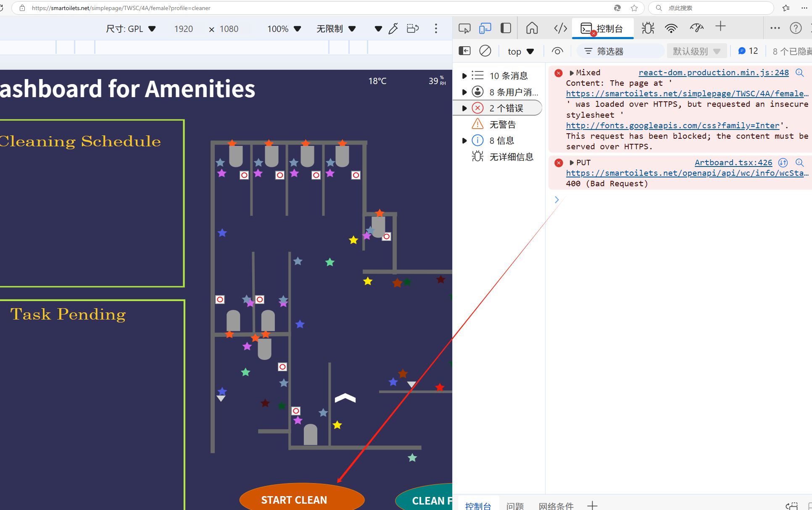Open the top JavaScript context dropdown
The image size is (812, 510).
tap(521, 51)
